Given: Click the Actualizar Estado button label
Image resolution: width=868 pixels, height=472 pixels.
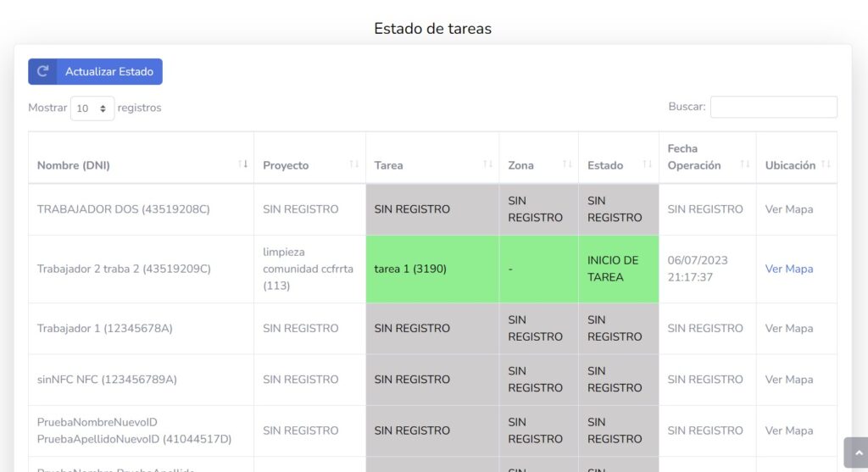Looking at the screenshot, I should tap(109, 72).
